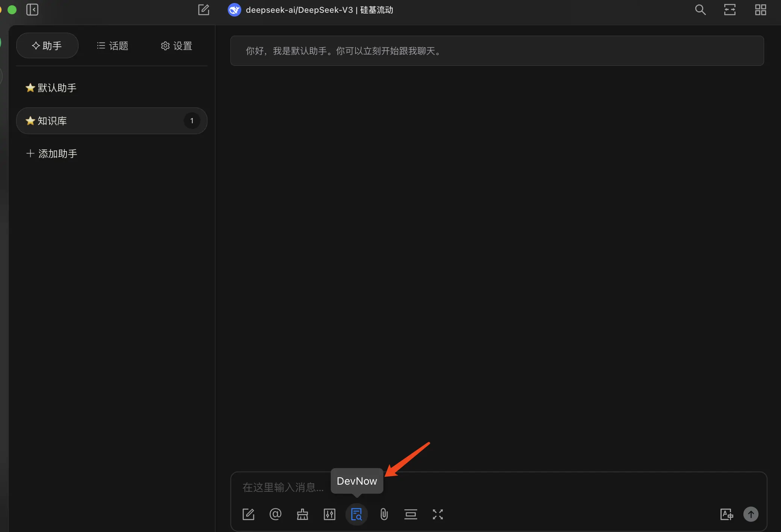The height and width of the screenshot is (532, 781).
Task: Create a new topic from the top pencil icon
Action: point(203,10)
